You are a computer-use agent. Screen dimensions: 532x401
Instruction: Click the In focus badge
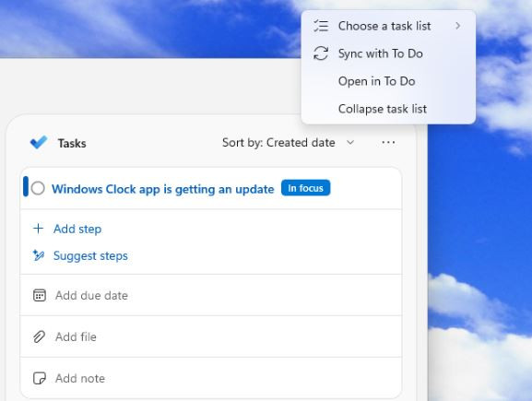pos(306,188)
